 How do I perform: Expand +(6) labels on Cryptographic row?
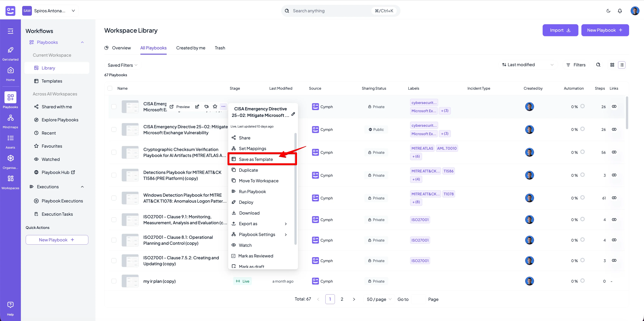(416, 156)
